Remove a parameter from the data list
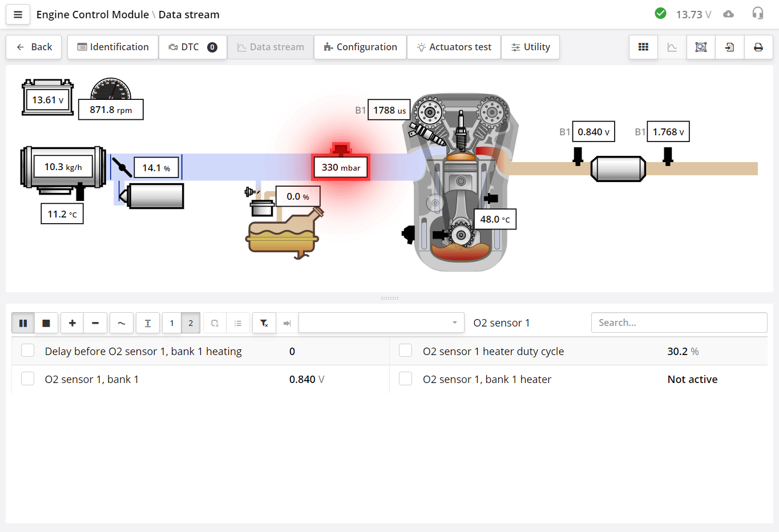This screenshot has width=779, height=532. point(95,323)
